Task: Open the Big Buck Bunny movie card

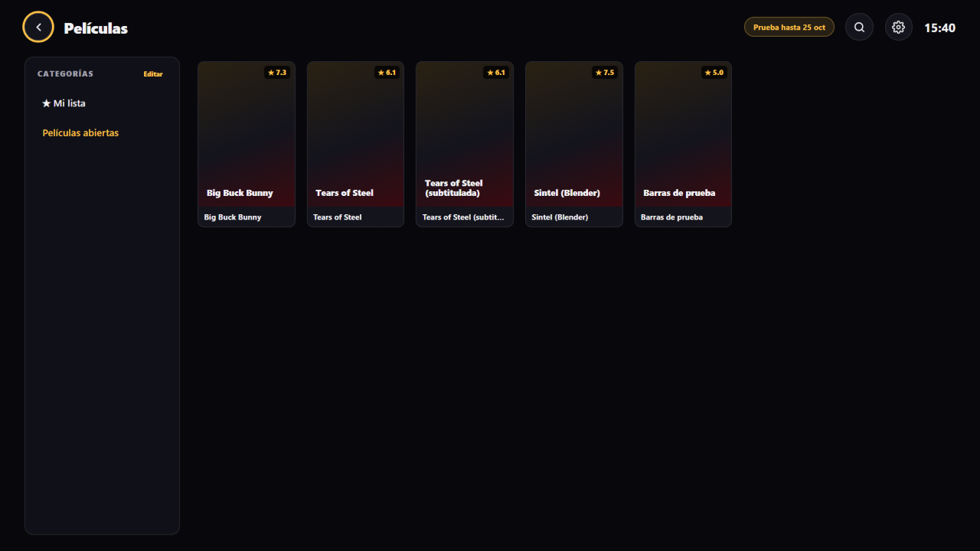Action: (x=247, y=145)
